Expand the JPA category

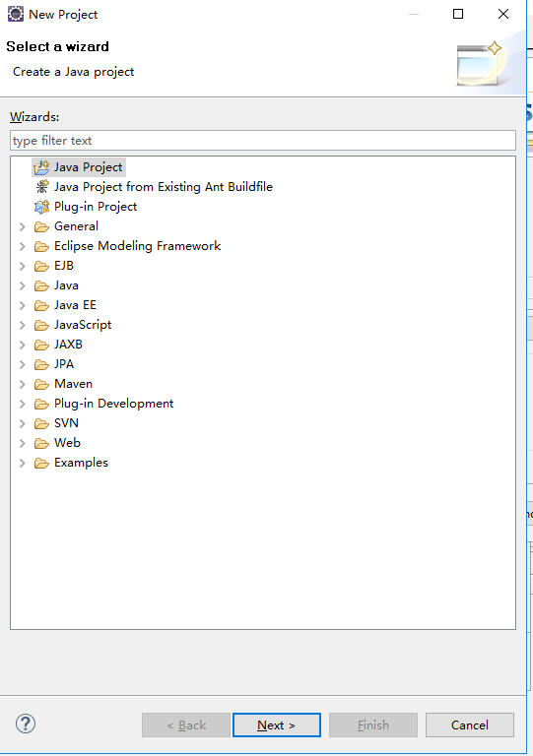23,364
